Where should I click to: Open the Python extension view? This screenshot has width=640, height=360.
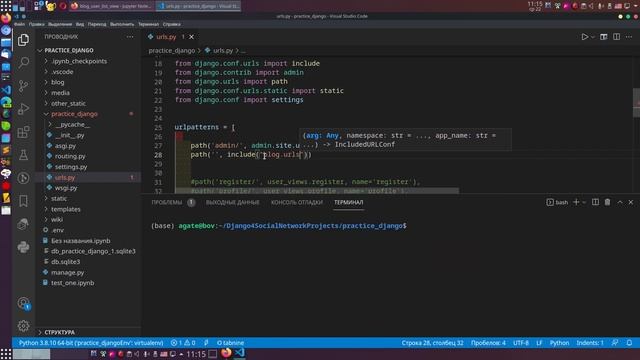(23, 247)
